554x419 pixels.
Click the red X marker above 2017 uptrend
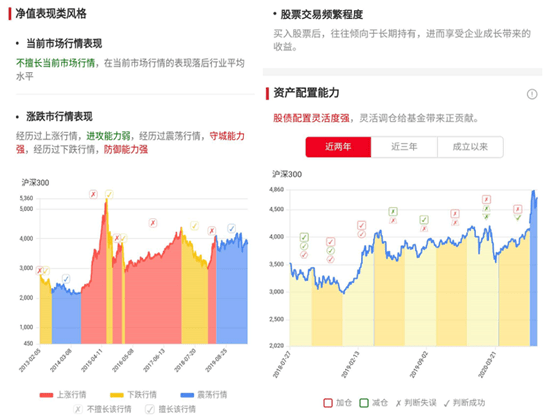(153, 223)
